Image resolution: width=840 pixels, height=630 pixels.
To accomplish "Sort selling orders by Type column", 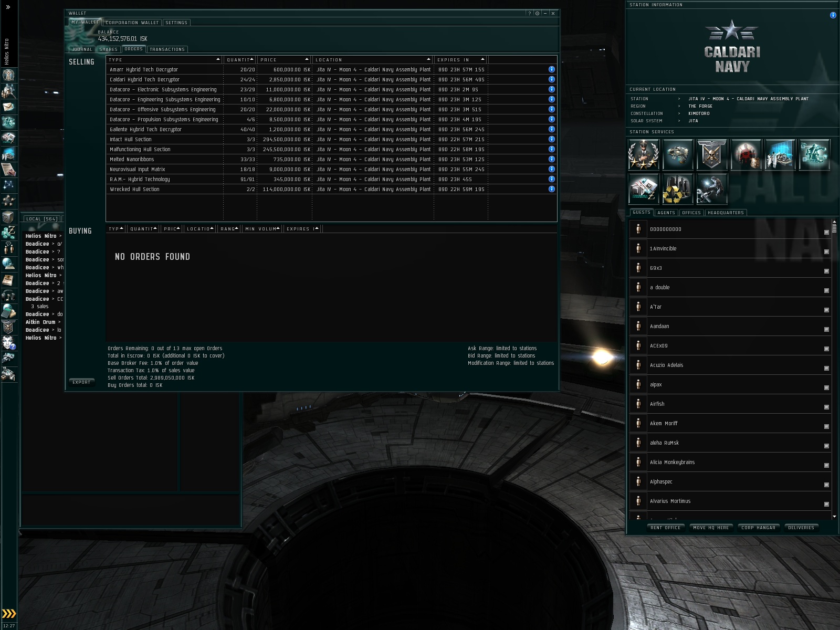I will (x=164, y=60).
